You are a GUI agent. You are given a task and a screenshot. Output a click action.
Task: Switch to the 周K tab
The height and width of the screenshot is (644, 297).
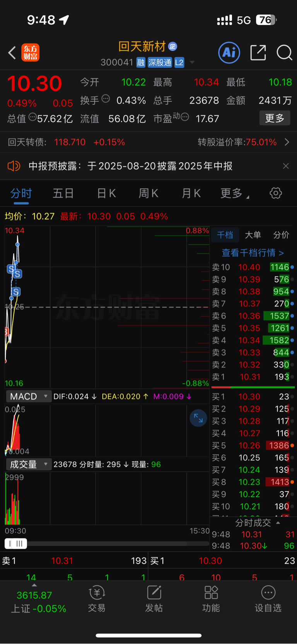coord(148,193)
